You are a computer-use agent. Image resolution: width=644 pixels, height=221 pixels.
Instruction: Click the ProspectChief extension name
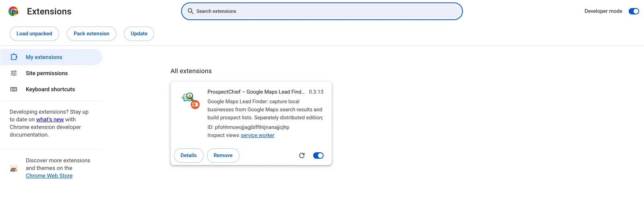(x=256, y=92)
